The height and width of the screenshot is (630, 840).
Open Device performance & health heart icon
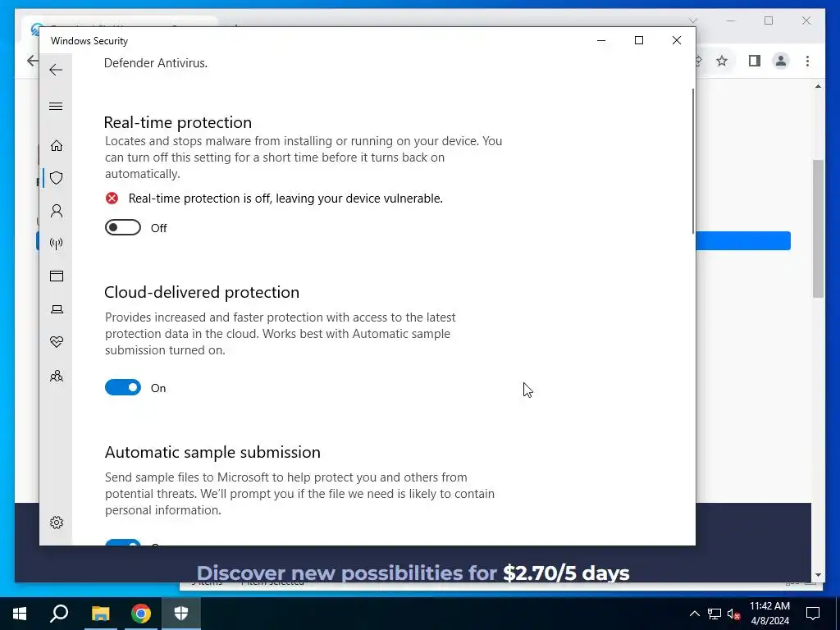click(x=57, y=342)
